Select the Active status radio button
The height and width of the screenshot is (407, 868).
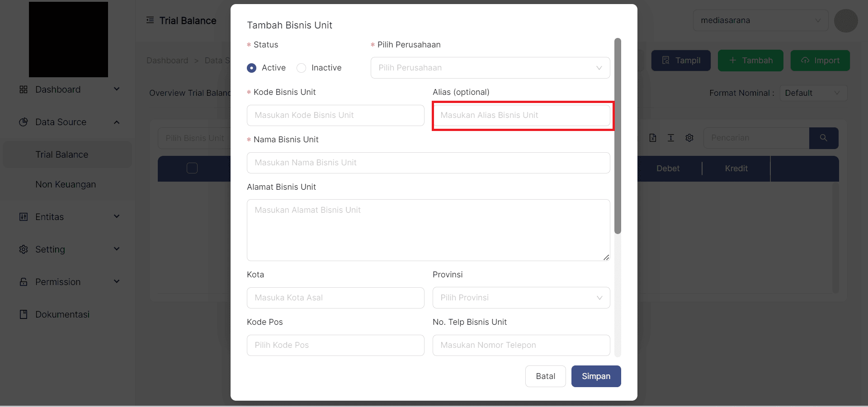(252, 68)
